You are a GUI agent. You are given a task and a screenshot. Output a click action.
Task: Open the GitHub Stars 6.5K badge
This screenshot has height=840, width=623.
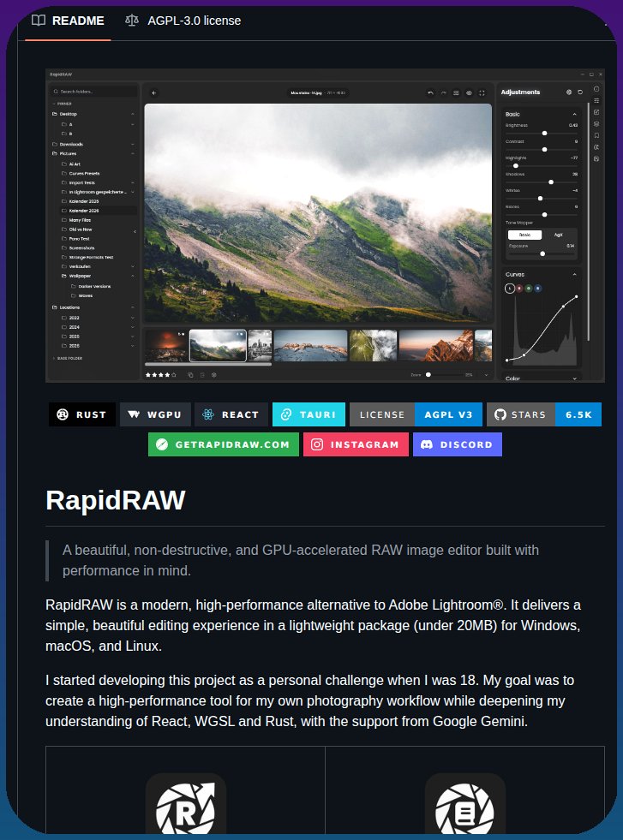click(543, 414)
